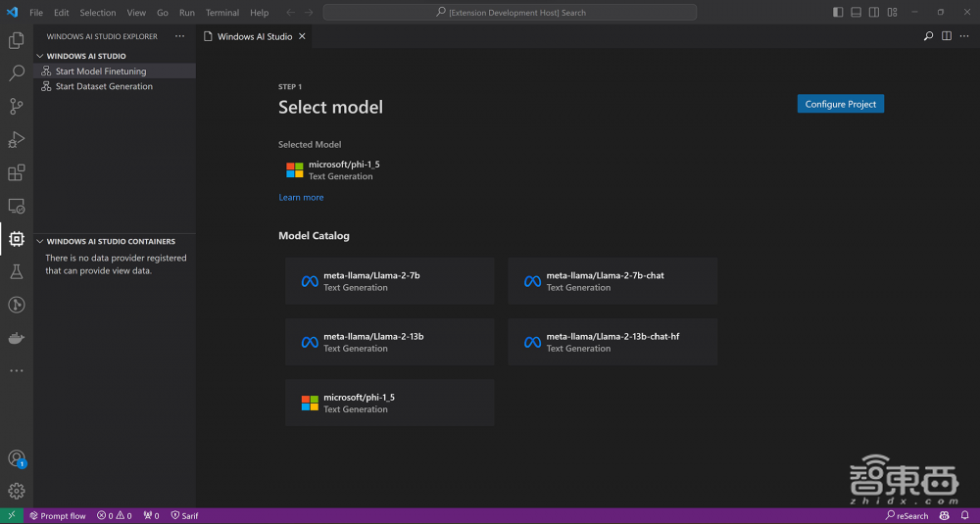
Task: Select meta-llama/Llama-2-7b-chat model card
Action: [x=612, y=281]
